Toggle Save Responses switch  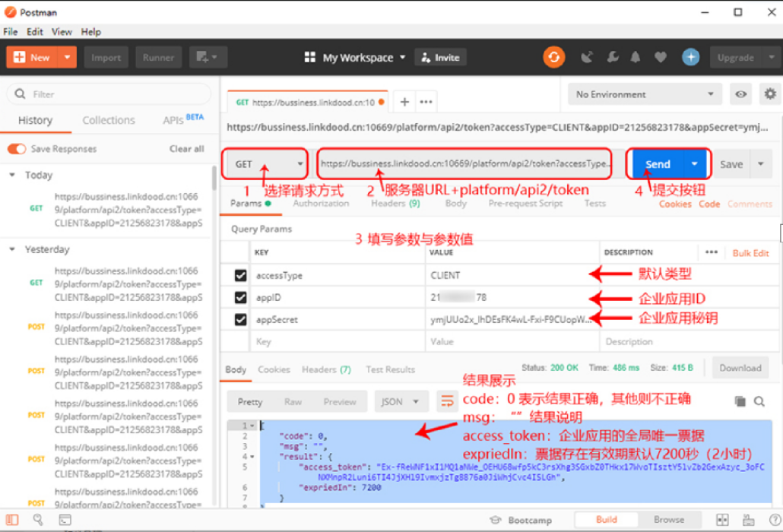coord(17,149)
